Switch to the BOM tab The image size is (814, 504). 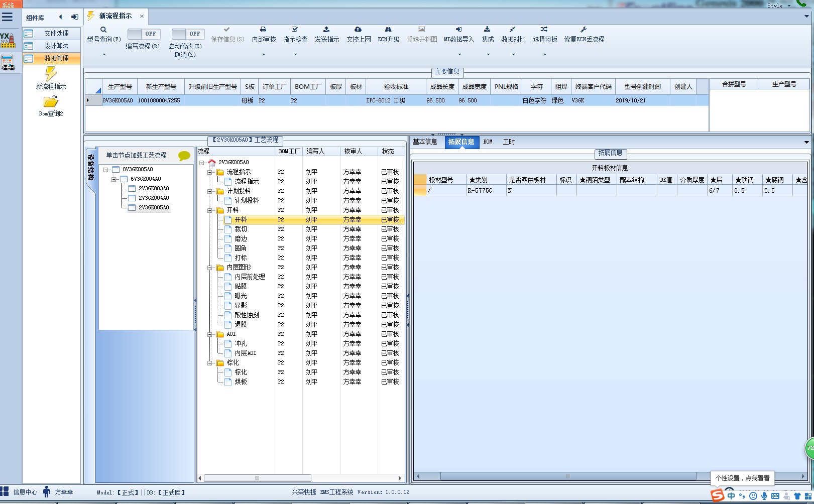[488, 142]
